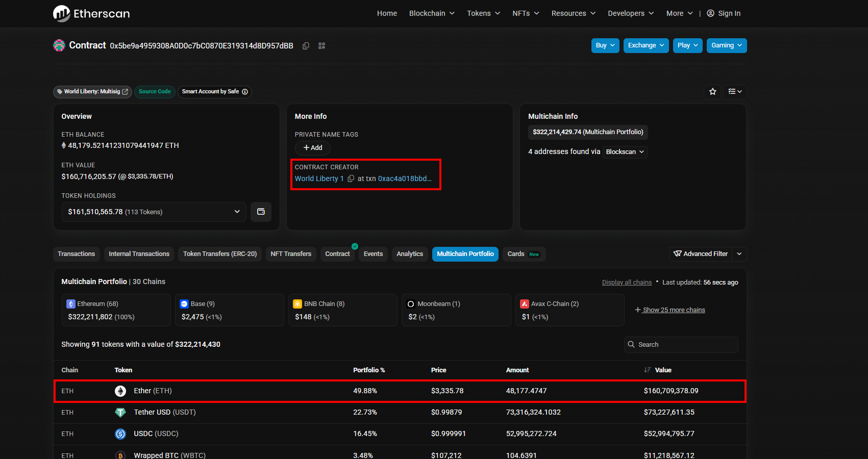Add contract to watchlist star icon

713,92
